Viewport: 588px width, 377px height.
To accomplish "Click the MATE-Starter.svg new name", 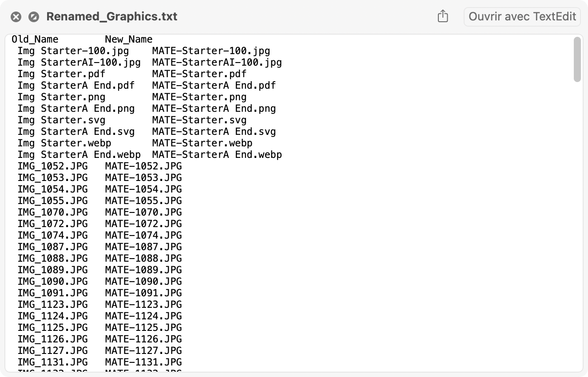I will [199, 120].
